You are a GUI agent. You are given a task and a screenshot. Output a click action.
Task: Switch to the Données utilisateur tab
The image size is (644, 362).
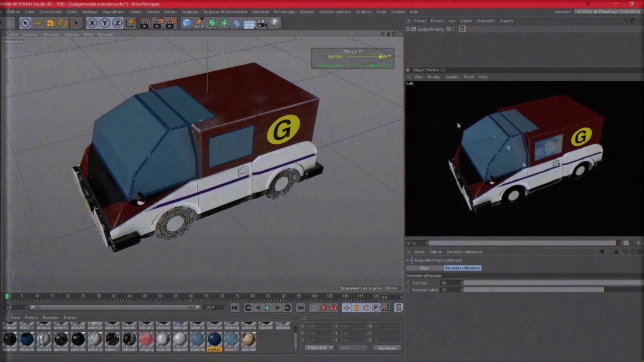462,268
